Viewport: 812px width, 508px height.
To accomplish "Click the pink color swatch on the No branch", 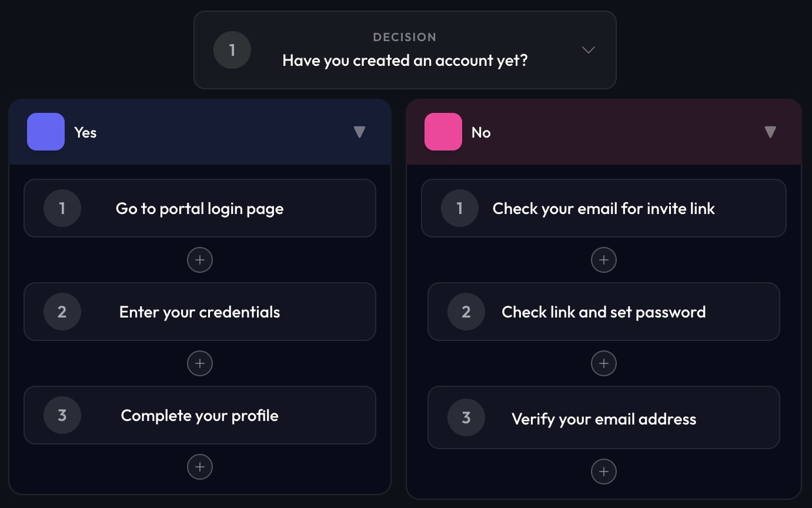I will 443,132.
